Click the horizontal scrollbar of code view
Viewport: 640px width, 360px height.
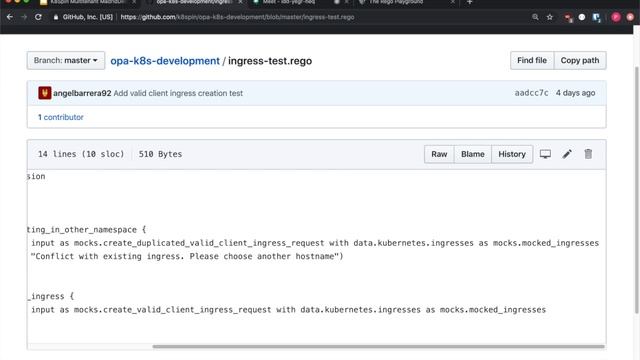coord(378,347)
